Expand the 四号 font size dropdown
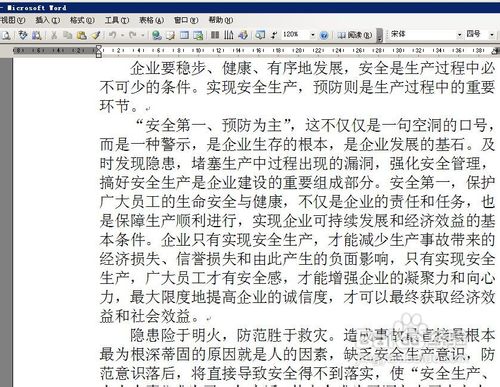The image size is (500, 387). [491, 34]
